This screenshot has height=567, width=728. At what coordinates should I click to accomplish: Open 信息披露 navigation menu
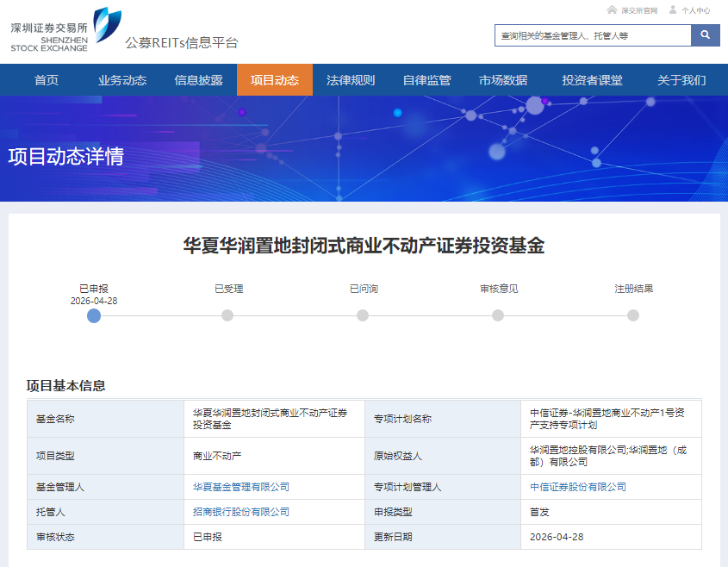pos(198,80)
